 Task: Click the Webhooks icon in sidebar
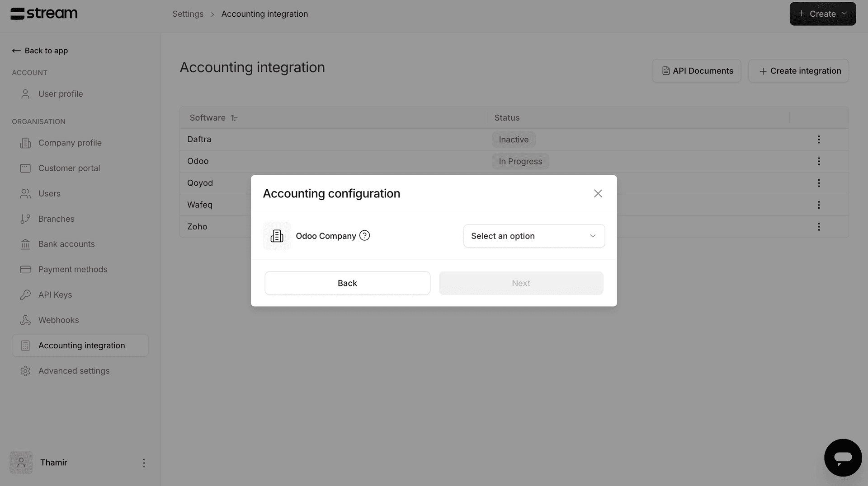pos(25,320)
